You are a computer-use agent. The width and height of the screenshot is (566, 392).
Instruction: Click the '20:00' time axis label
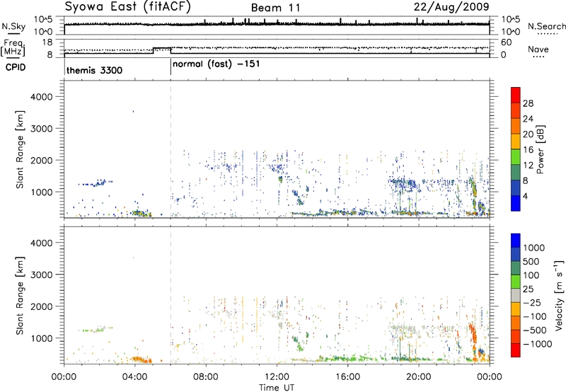(x=418, y=377)
